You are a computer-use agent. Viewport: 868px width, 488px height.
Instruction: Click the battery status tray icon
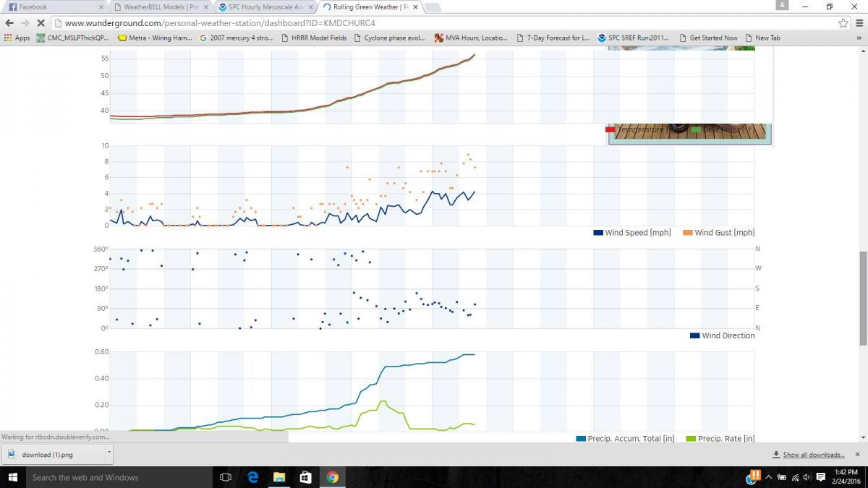783,477
